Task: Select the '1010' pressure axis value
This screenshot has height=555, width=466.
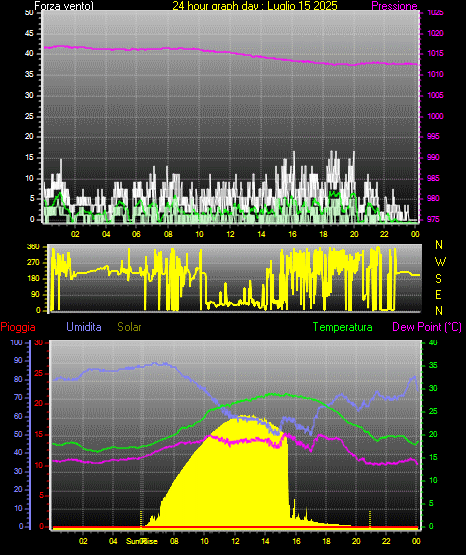Action: (x=435, y=74)
